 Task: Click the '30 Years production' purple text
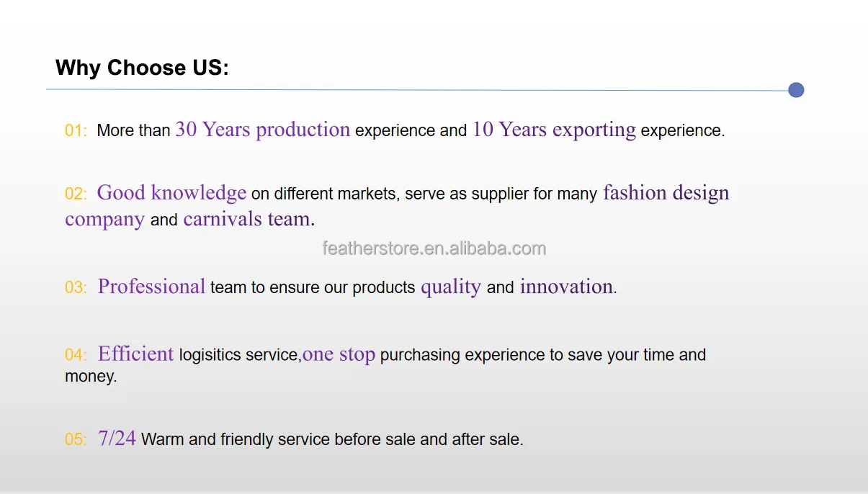click(263, 130)
